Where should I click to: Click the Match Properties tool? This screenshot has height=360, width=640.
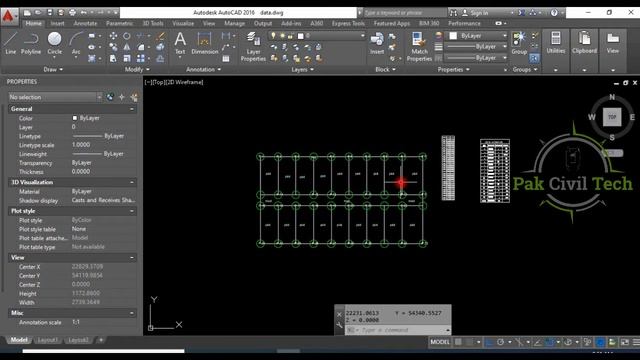pyautogui.click(x=419, y=47)
